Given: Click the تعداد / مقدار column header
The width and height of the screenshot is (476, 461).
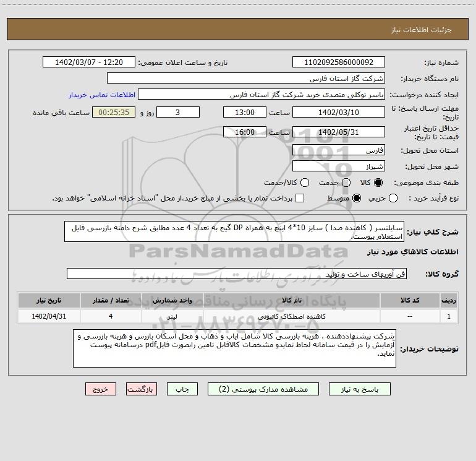Looking at the screenshot, I should tap(111, 301).
